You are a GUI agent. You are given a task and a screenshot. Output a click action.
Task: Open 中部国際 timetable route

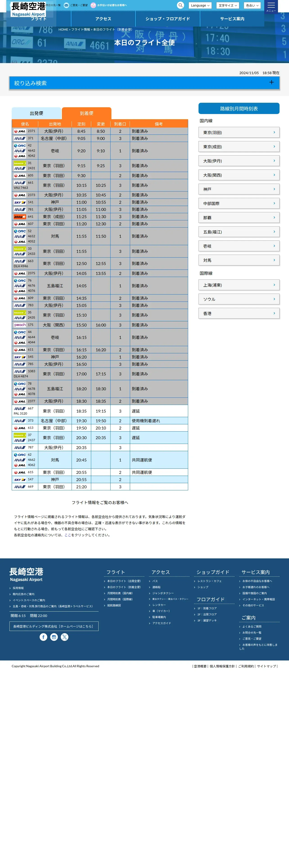click(239, 203)
